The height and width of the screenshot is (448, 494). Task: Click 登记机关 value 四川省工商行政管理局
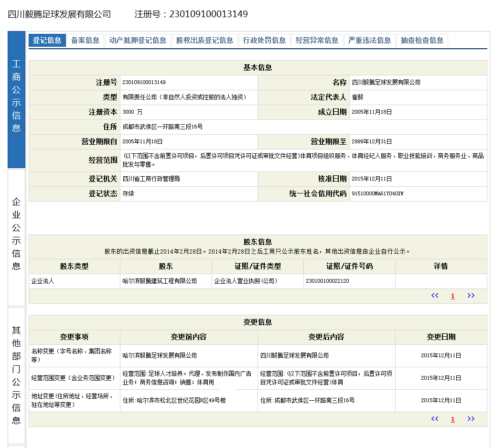point(151,179)
